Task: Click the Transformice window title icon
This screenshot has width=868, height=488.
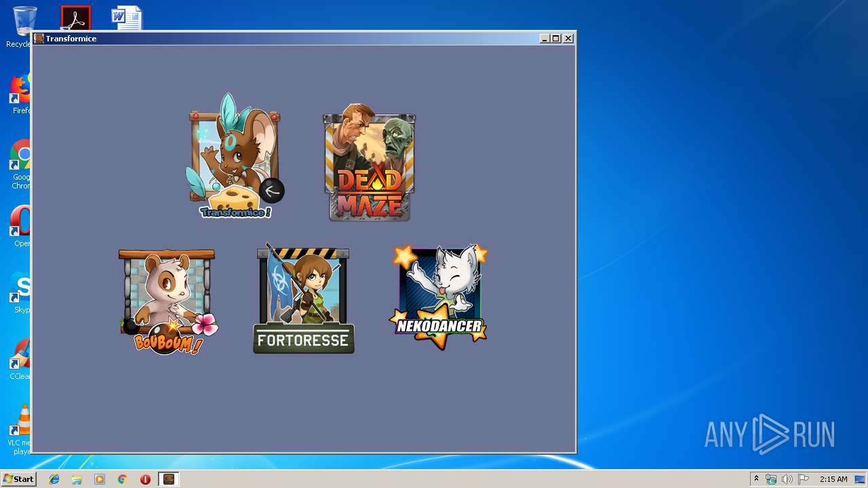Action: pos(39,39)
